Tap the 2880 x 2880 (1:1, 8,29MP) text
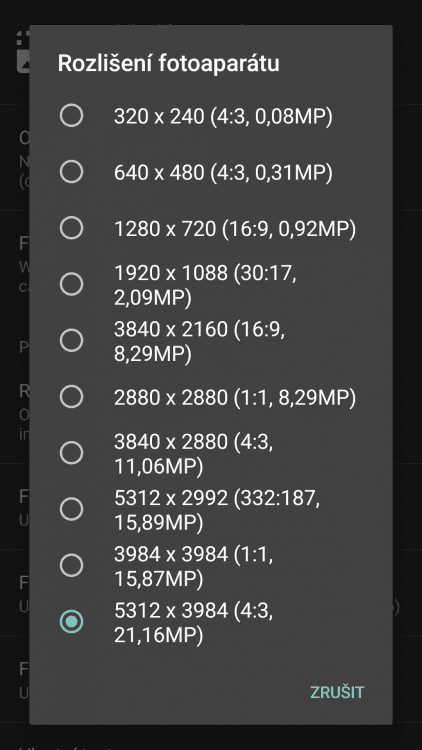This screenshot has width=422, height=750. coord(235,397)
